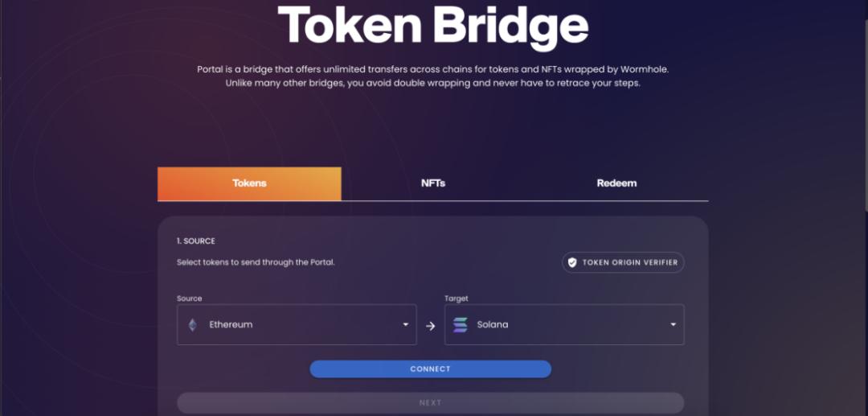Go to the Redeem tab

point(616,183)
